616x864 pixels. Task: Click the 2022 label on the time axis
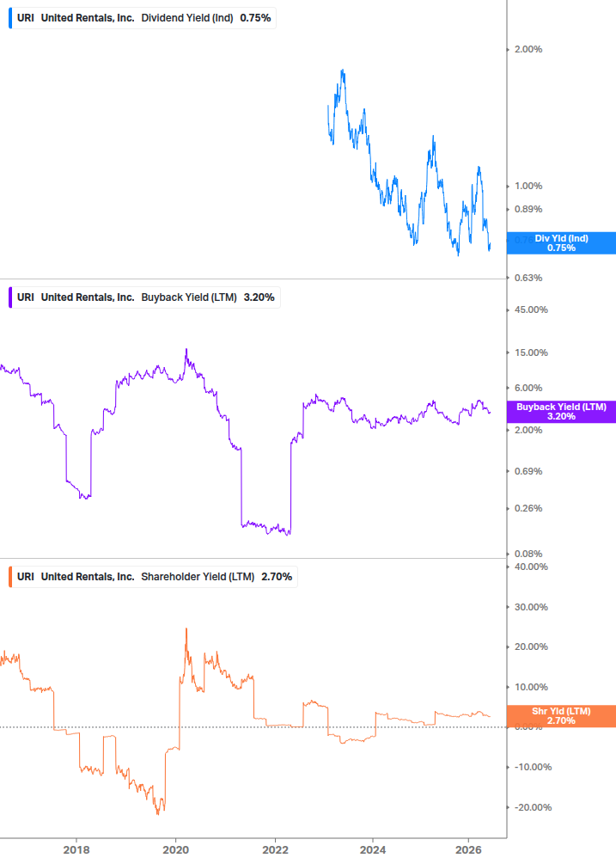tap(275, 849)
